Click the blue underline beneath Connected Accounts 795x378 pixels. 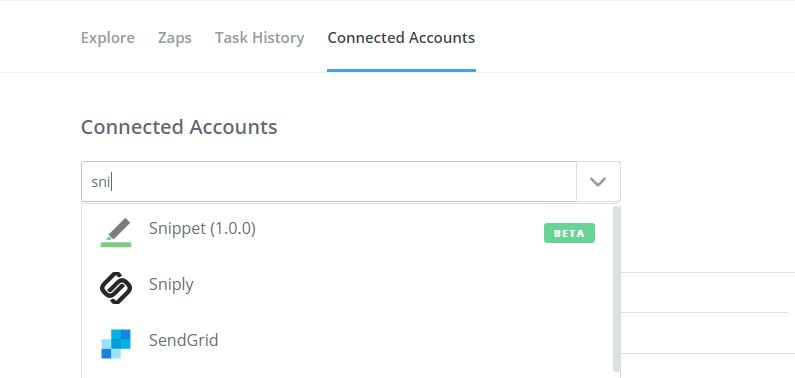click(401, 70)
